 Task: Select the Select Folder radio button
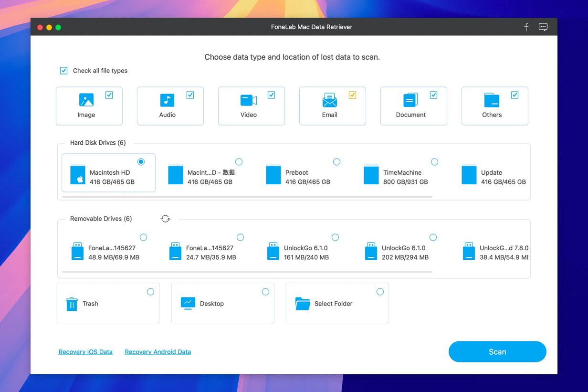tap(380, 292)
